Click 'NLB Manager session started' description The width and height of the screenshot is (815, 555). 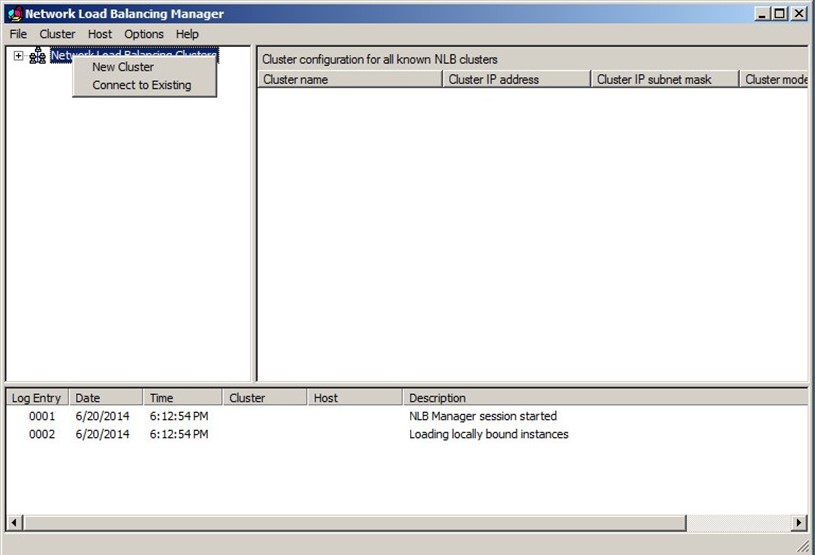click(x=483, y=416)
